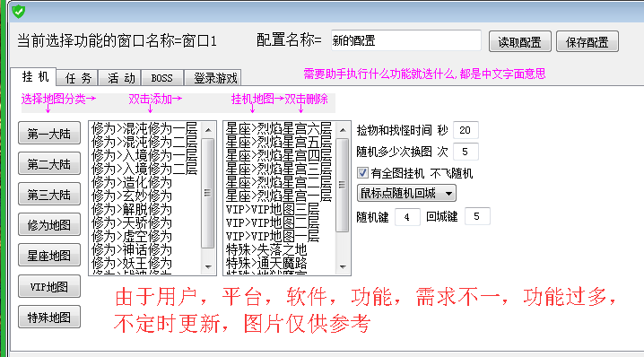Select 星座>烈焰星宫六层 in 挂机地图 list
This screenshot has width=644, height=357.
[279, 128]
